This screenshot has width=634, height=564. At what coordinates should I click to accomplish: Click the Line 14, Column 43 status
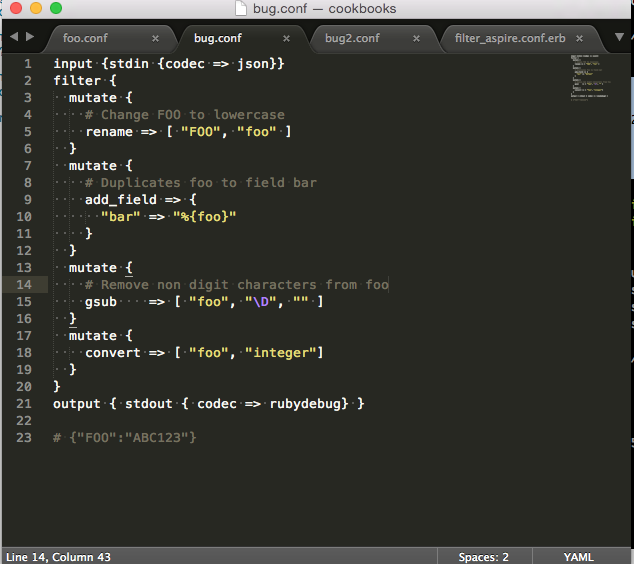pyautogui.click(x=58, y=557)
